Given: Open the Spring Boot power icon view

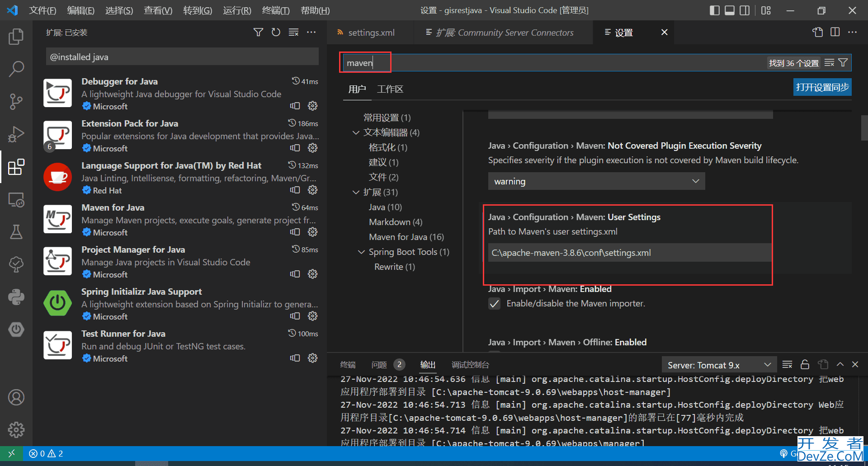Looking at the screenshot, I should [x=16, y=329].
